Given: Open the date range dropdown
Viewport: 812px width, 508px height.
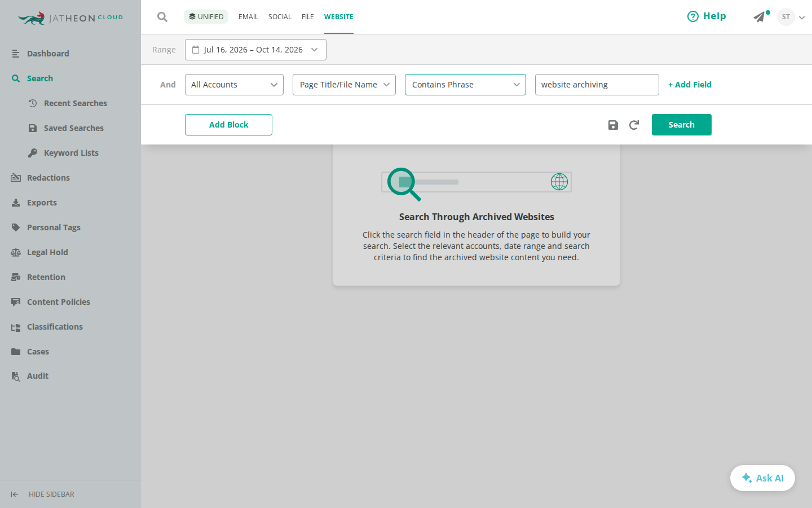Looking at the screenshot, I should pyautogui.click(x=255, y=50).
